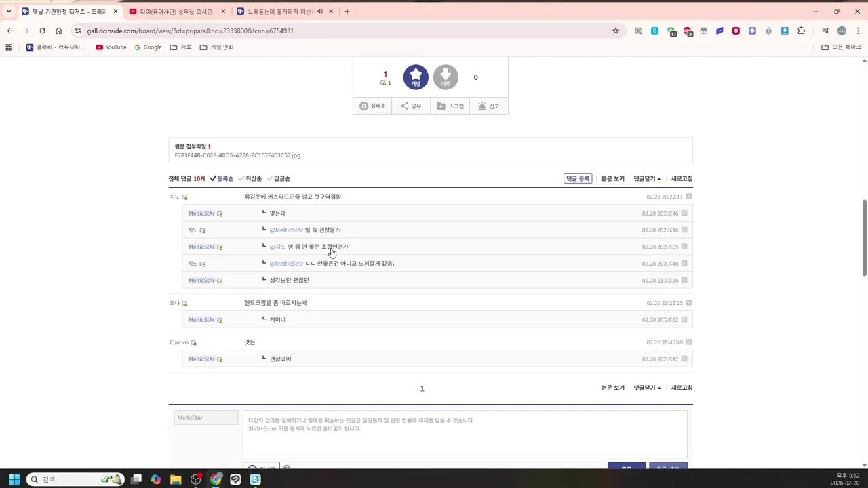
Task: Click lower 본문 보기 link below comments
Action: click(x=613, y=388)
